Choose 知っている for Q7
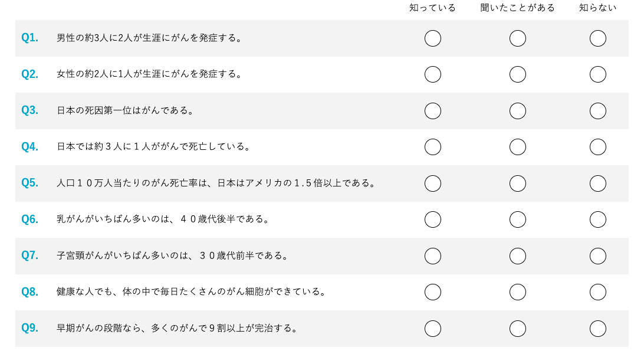 tap(433, 256)
